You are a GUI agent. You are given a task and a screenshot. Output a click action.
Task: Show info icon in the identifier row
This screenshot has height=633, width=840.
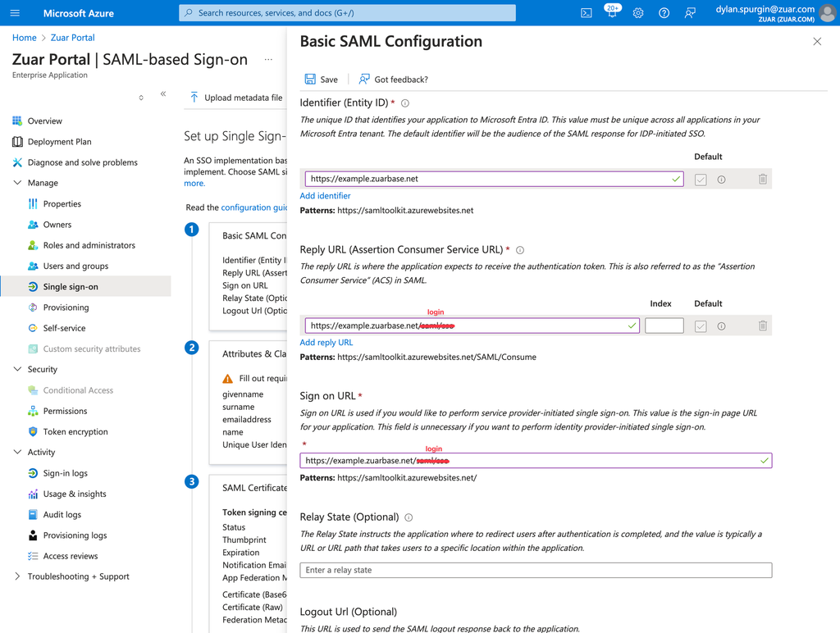point(722,180)
